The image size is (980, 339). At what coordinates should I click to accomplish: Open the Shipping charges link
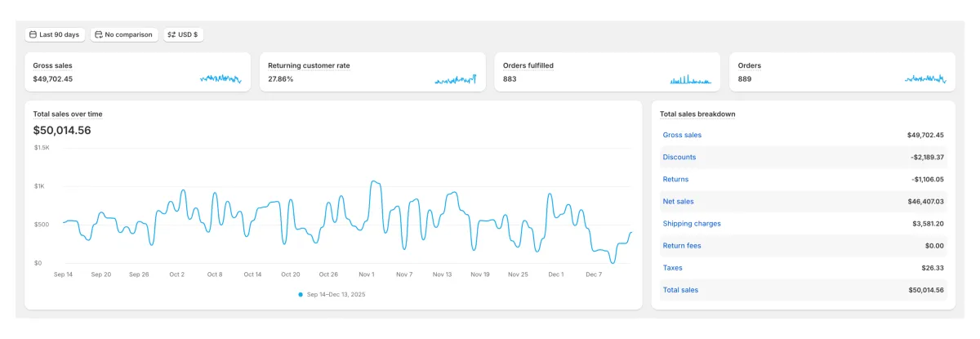692,223
